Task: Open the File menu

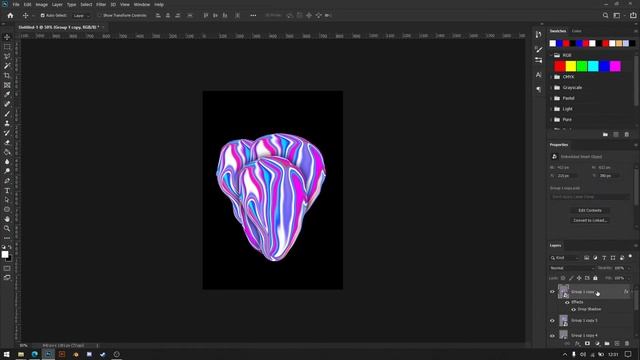Action: 16,4
